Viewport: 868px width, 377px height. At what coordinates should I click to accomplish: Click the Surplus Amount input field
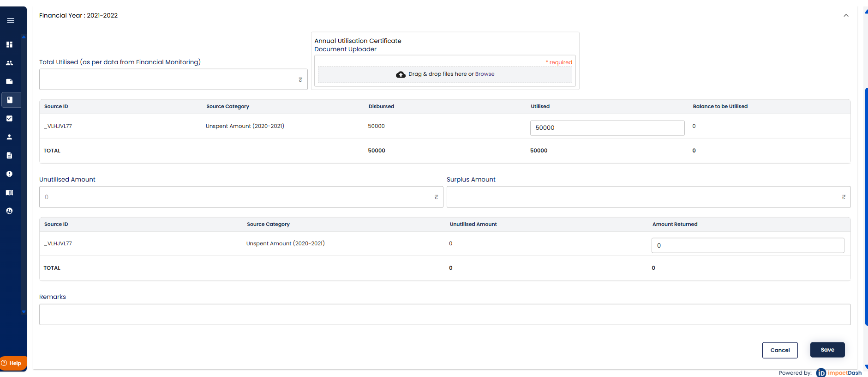click(x=644, y=197)
